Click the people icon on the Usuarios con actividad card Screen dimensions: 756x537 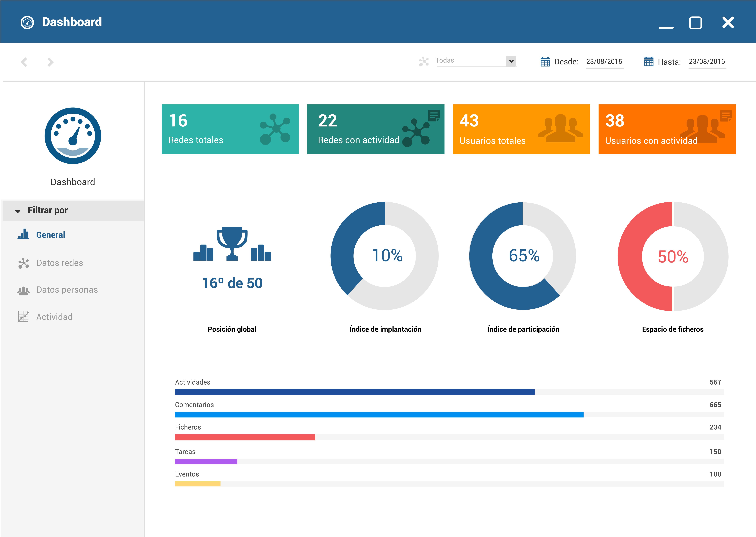(702, 129)
